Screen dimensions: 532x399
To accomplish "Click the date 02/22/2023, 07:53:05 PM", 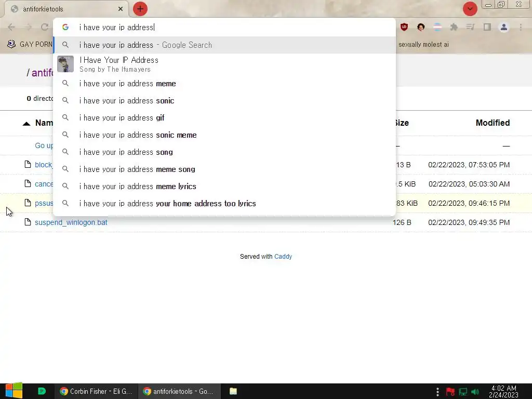I will pyautogui.click(x=469, y=165).
